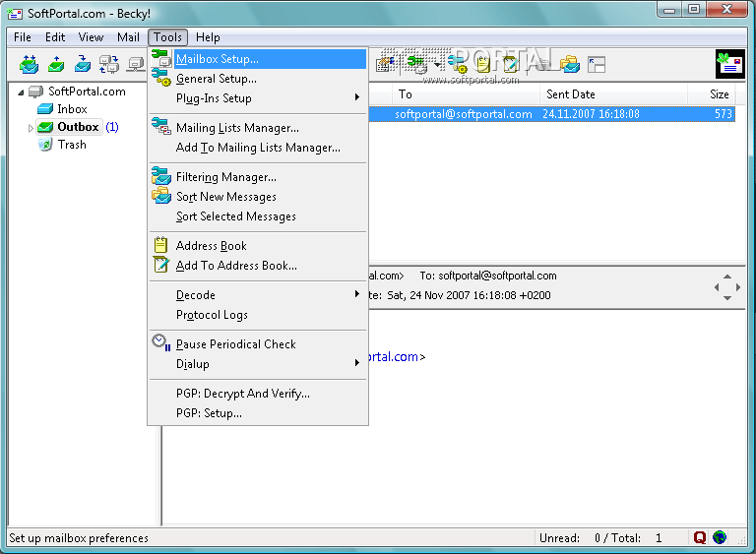Select Add To Address Book... menu entry
The width and height of the screenshot is (756, 554).
pyautogui.click(x=258, y=266)
